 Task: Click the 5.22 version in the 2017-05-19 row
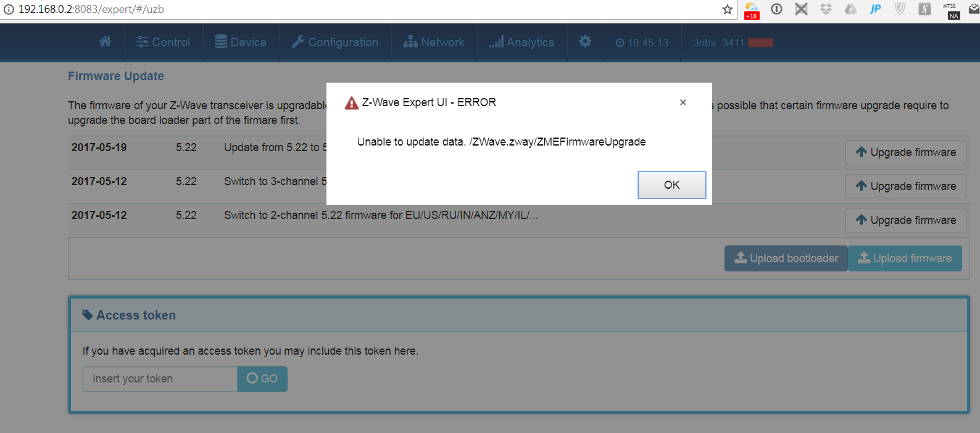(x=186, y=147)
